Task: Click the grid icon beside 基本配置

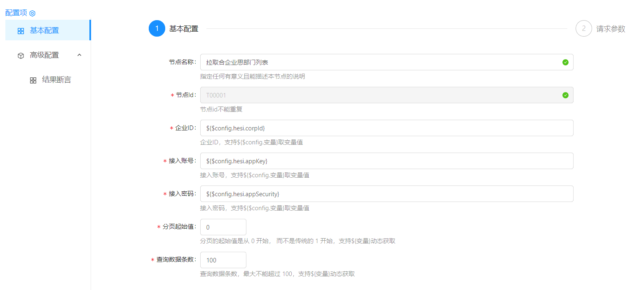Action: point(21,31)
